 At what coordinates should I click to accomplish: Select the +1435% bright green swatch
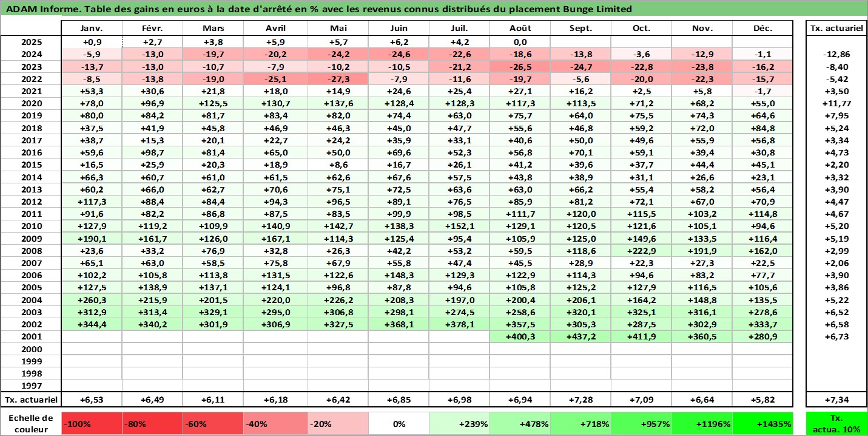click(x=762, y=424)
